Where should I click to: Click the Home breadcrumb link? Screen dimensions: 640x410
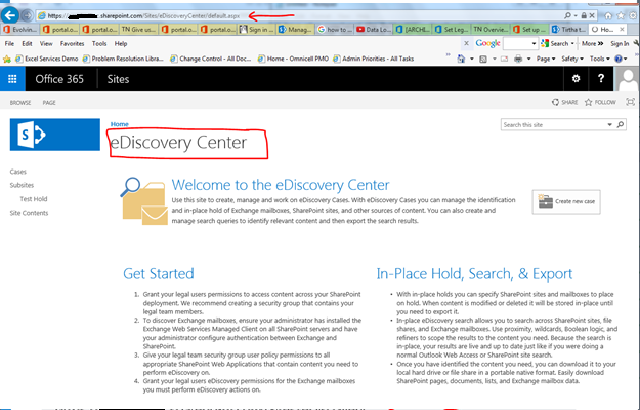[x=120, y=124]
